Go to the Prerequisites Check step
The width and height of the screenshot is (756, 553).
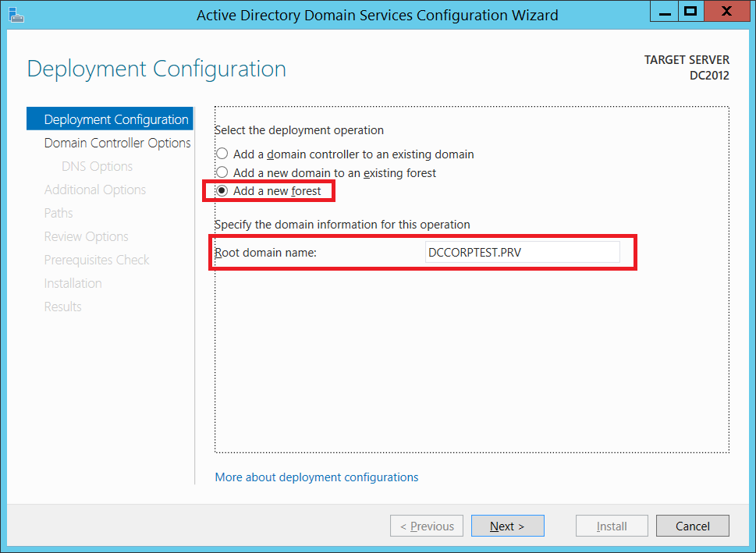[97, 260]
